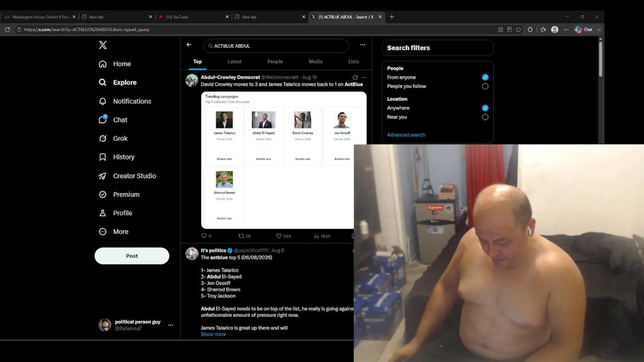Viewport: 644px width, 362px height.
Task: Click Donate now under James Talarico
Action: click(224, 159)
